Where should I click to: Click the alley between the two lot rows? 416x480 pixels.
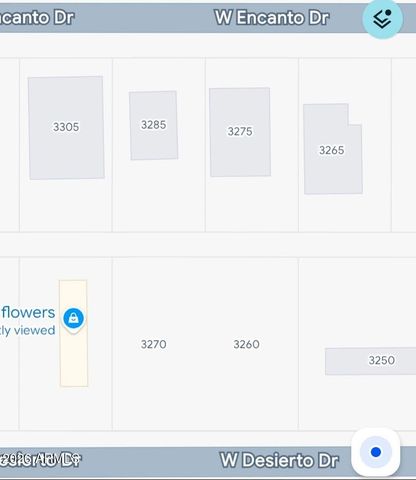tap(208, 244)
